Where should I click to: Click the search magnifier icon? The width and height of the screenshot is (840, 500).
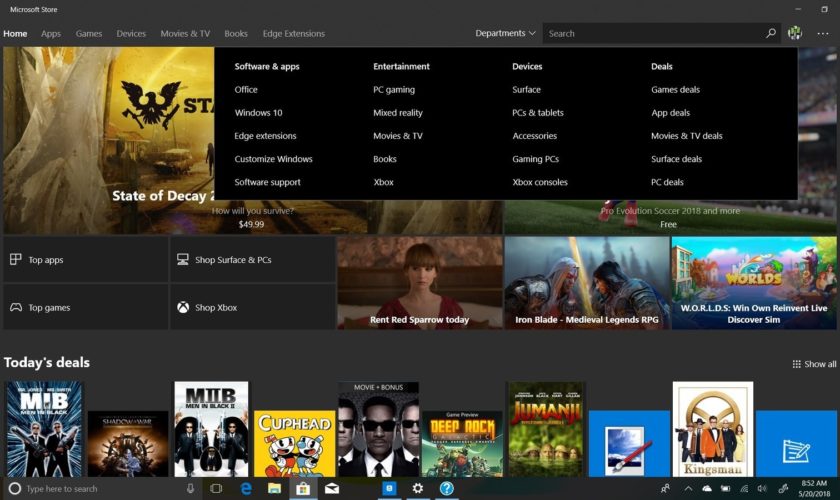(x=771, y=33)
